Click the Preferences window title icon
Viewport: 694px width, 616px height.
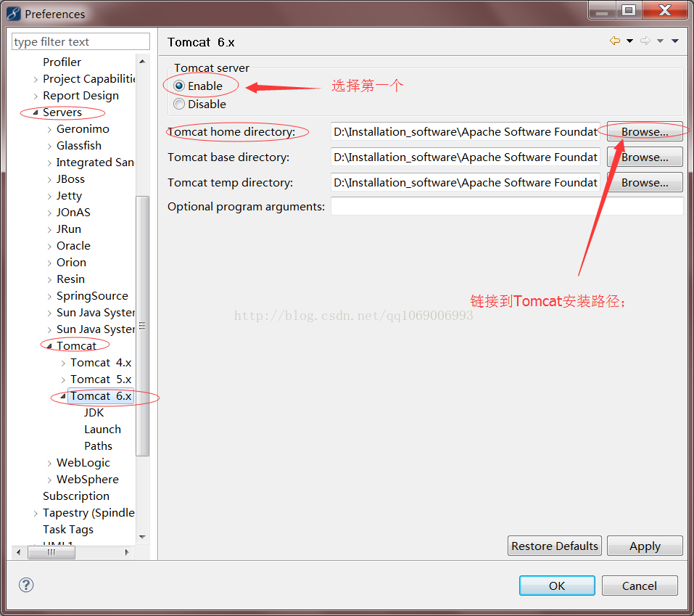13,14
